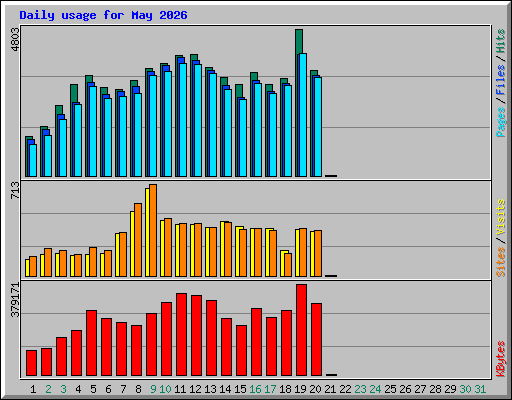Click day label 18 on the x-axis
Image resolution: width=512 pixels, height=400 pixels.
285,389
